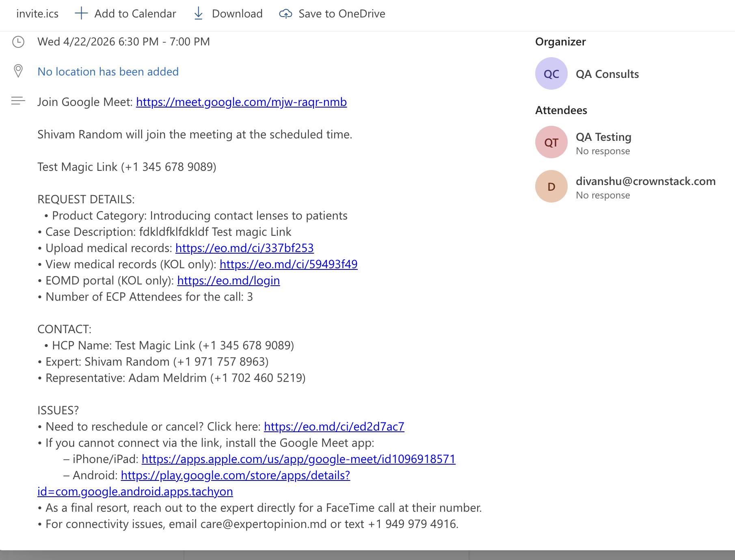Viewport: 735px width, 560px height.
Task: Click the HCP Name Test Magic Link line
Action: pyautogui.click(x=169, y=345)
